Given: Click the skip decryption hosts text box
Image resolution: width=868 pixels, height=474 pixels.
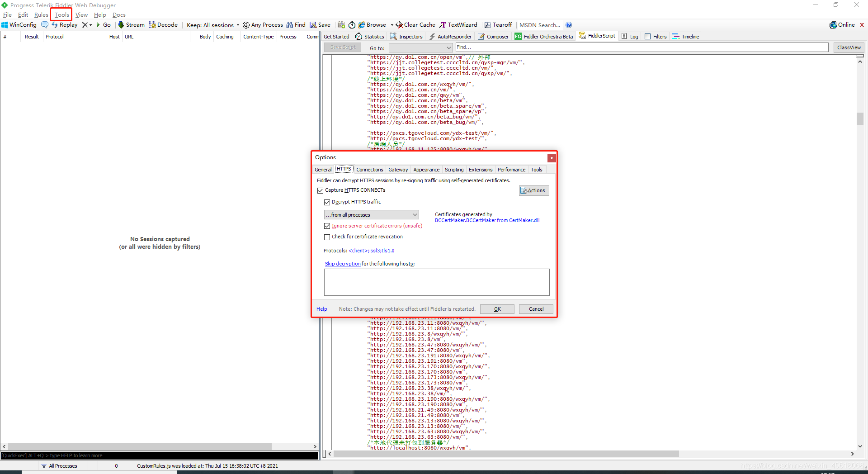Looking at the screenshot, I should point(437,282).
